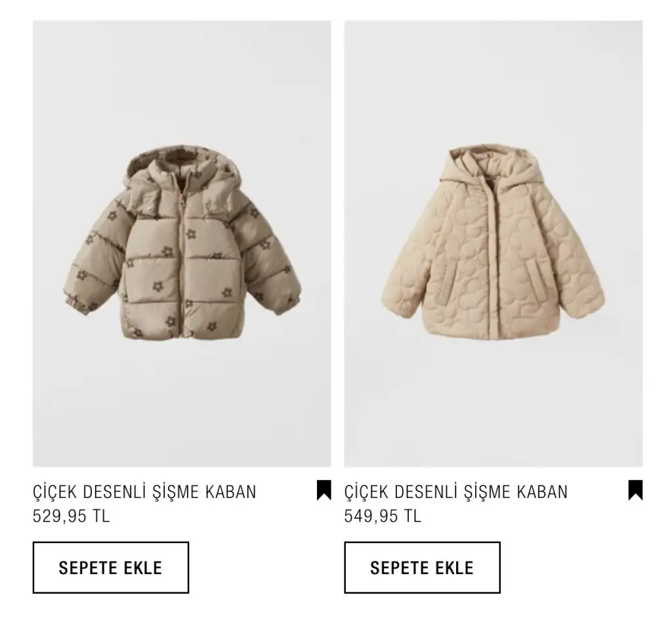Add the 529,95 TL coat to cart
This screenshot has height=635, width=672.
tap(110, 567)
